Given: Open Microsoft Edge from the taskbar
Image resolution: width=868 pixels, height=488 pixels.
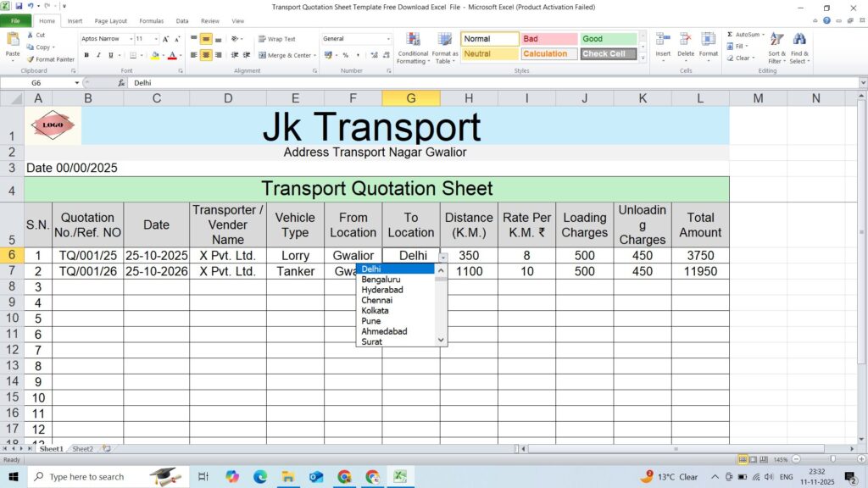Looking at the screenshot, I should [260, 477].
